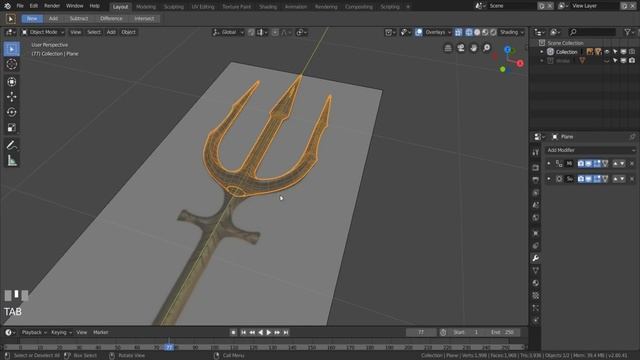Select the Select Box tool

[x=12, y=49]
